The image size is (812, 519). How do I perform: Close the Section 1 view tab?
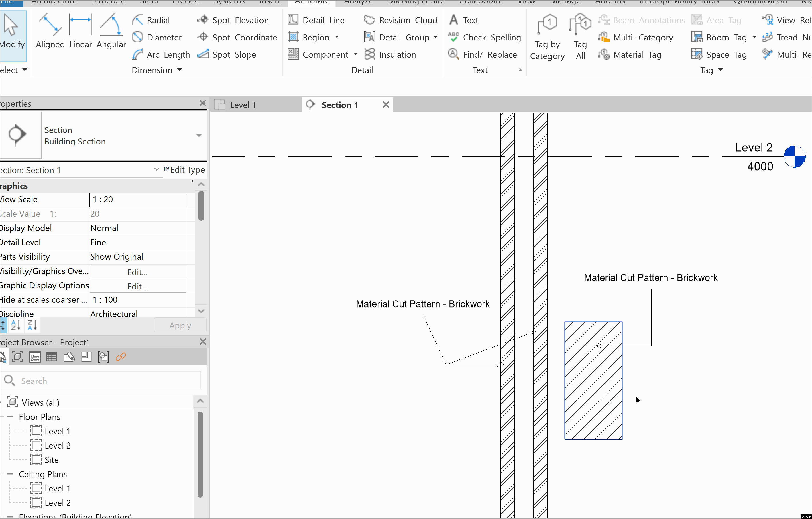coord(386,105)
